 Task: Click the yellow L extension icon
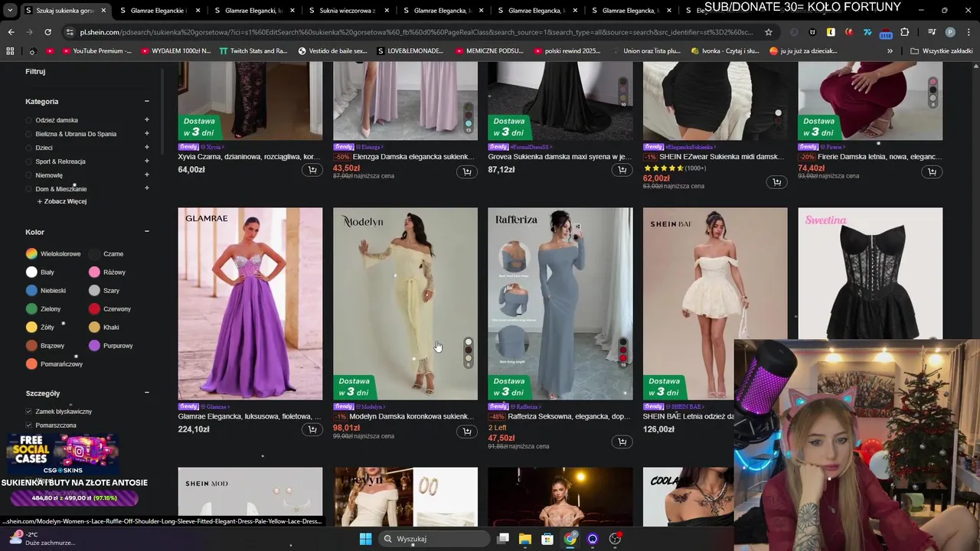[831, 32]
